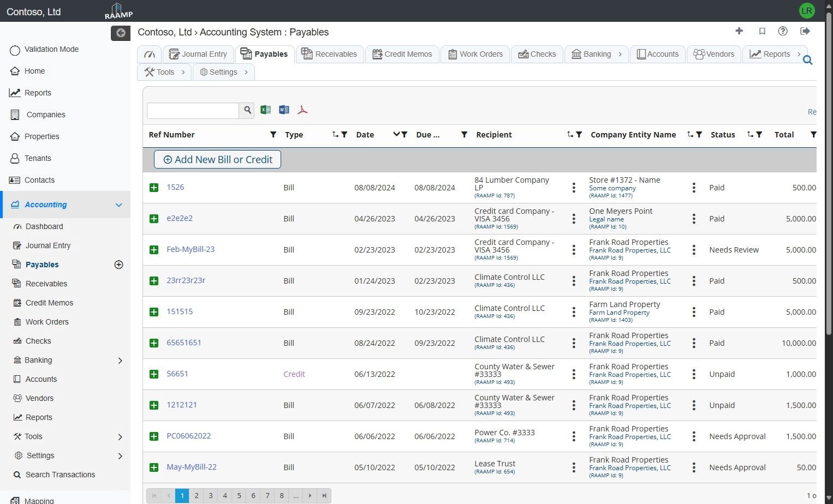Click the search magnifier beside the search box
833x504 pixels.
coord(247,110)
